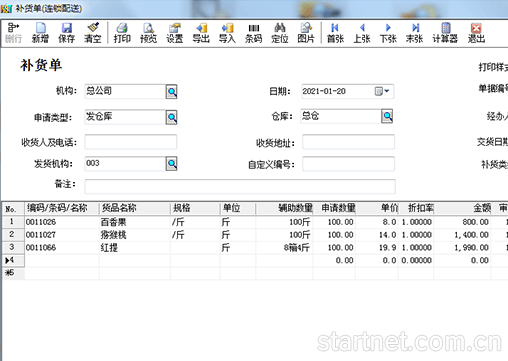Open the 日期 date picker dropdown
This screenshot has height=361, width=508.
point(382,91)
